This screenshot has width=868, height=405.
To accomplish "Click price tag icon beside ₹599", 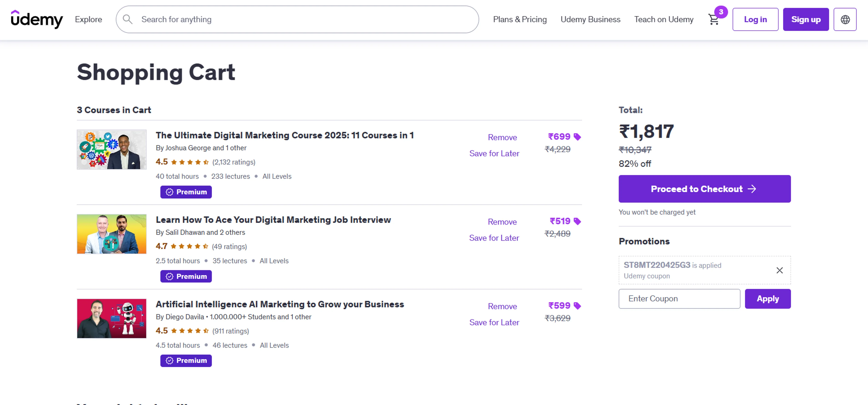I will click(577, 306).
